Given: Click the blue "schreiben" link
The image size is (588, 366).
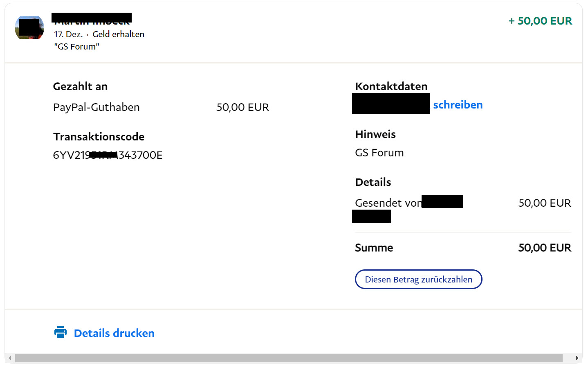Looking at the screenshot, I should point(458,105).
